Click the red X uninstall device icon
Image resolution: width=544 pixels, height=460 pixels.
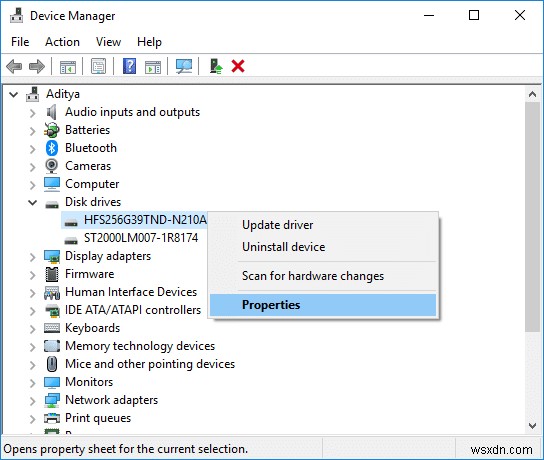(238, 66)
